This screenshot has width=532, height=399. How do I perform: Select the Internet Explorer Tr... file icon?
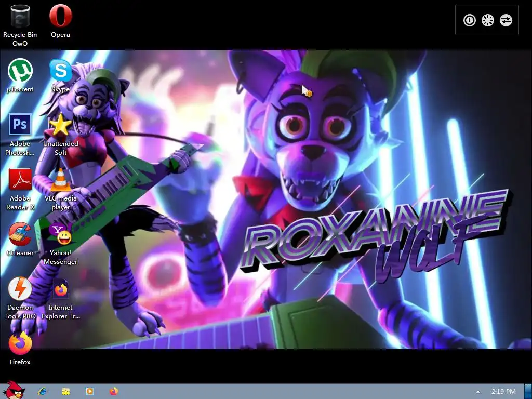[x=60, y=298]
